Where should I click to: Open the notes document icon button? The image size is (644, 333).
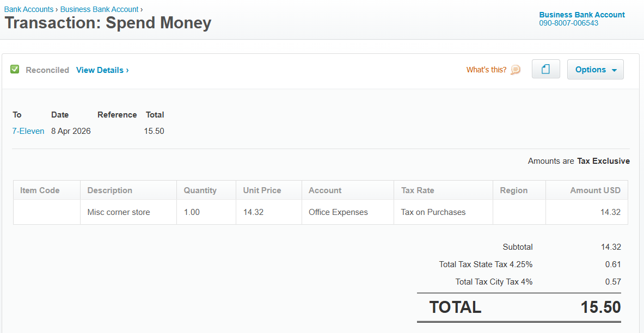pyautogui.click(x=546, y=69)
